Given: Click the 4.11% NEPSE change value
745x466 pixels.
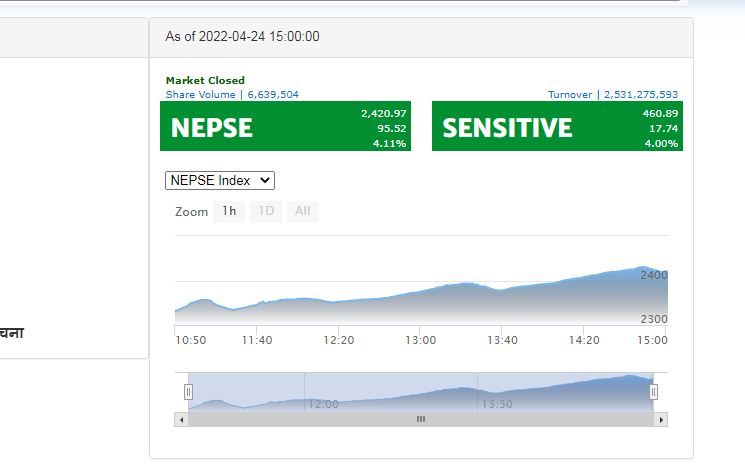Looking at the screenshot, I should [x=390, y=144].
